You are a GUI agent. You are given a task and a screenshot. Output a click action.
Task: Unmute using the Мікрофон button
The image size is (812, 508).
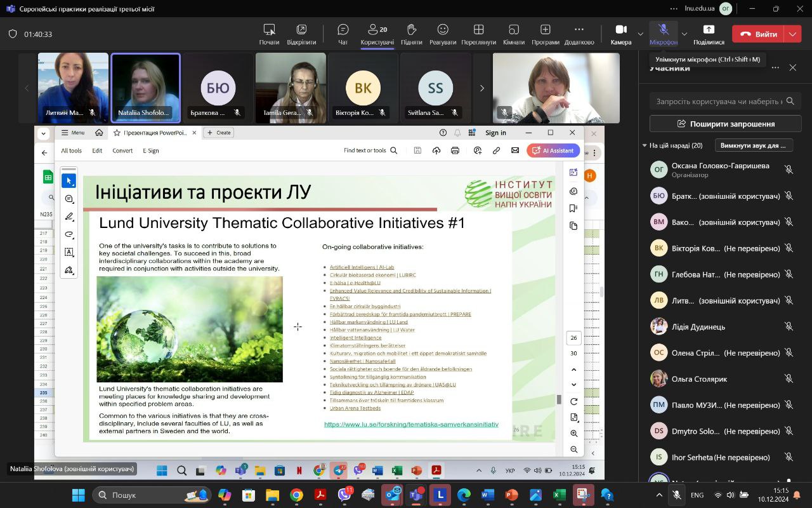(x=663, y=34)
